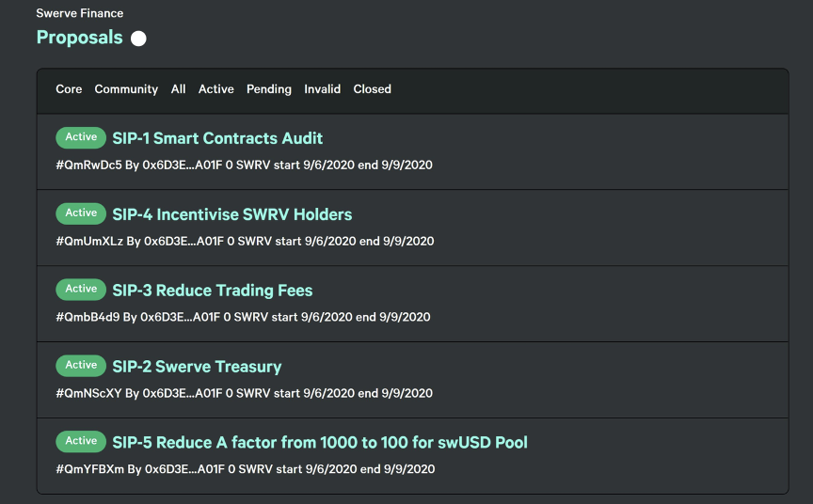Screen dimensions: 813x504
Task: Click the Swerve Finance breadcrumb text
Action: pos(79,13)
